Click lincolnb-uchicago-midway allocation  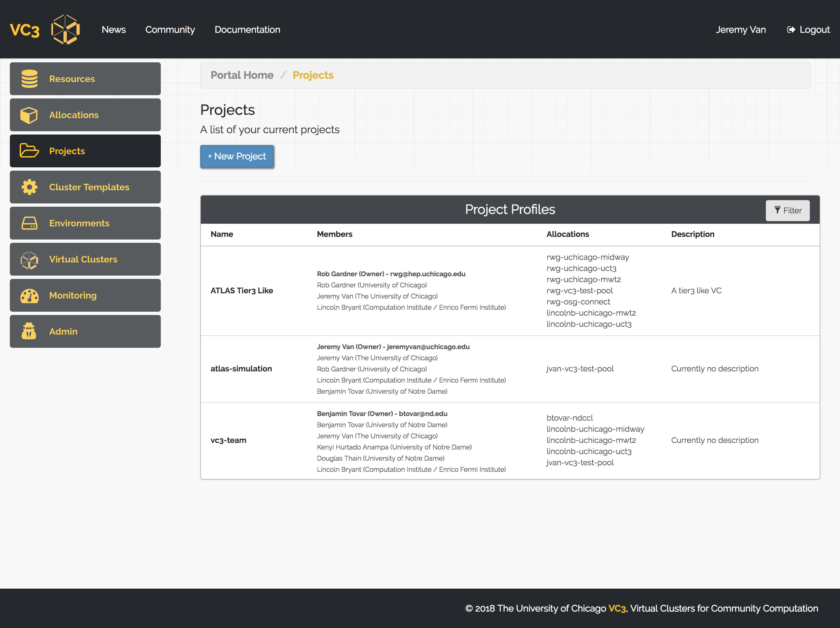595,429
